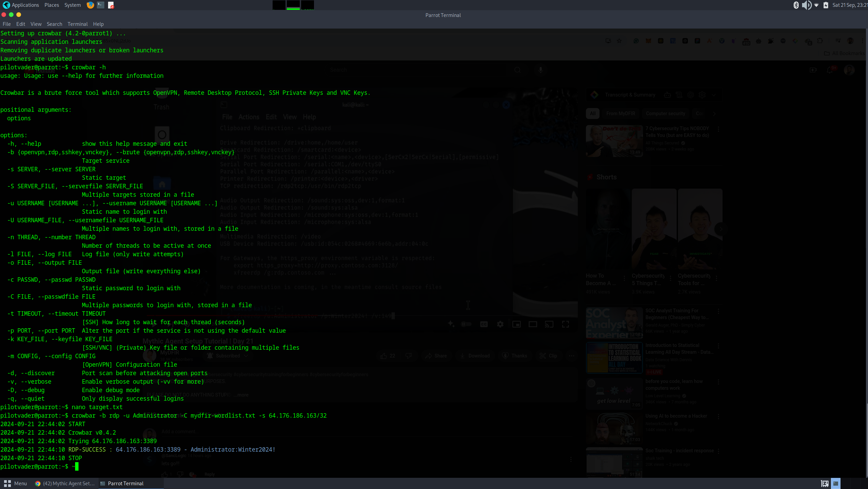Activate the miniplayer icon
The image size is (868, 489).
[516, 324]
